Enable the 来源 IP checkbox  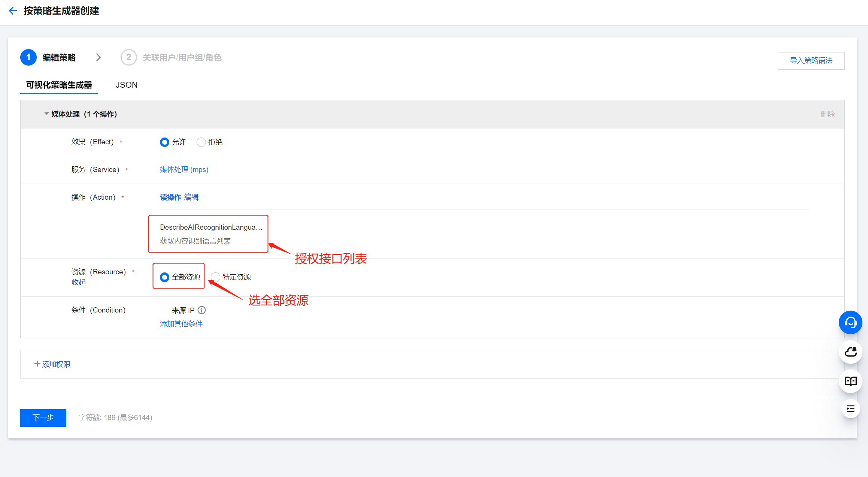164,310
